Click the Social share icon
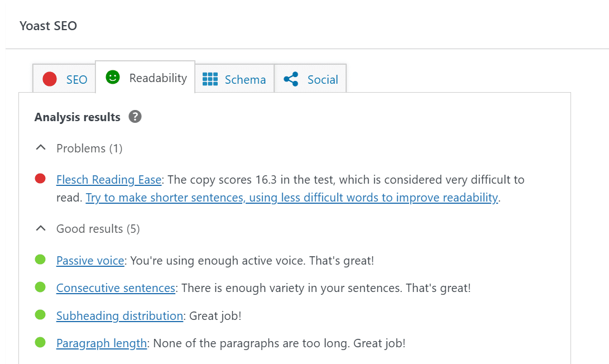 [x=291, y=79]
